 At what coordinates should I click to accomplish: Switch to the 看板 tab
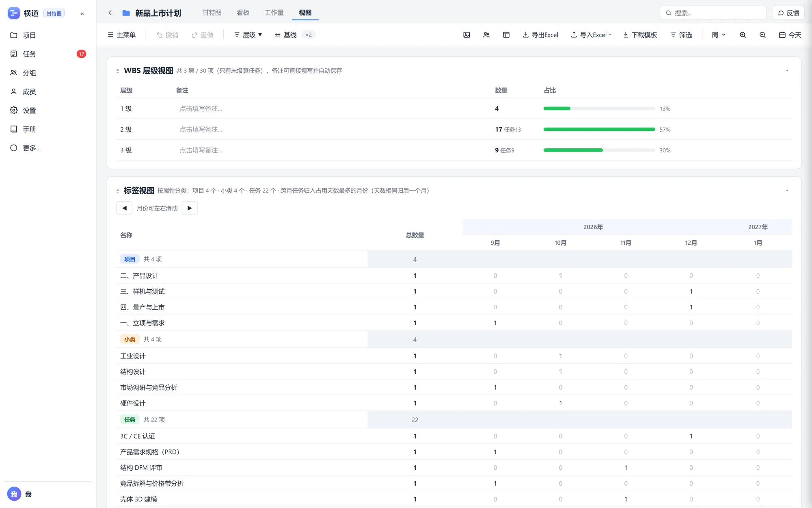coord(243,13)
